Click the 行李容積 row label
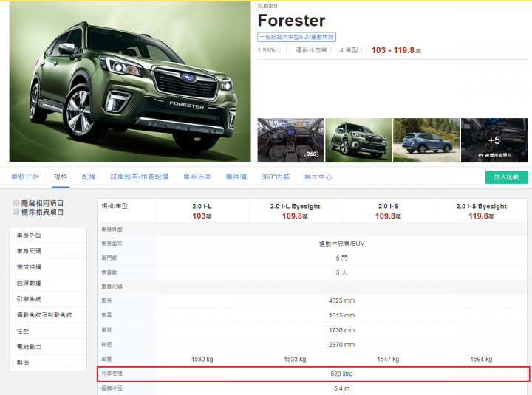This screenshot has width=532, height=395. (x=112, y=374)
